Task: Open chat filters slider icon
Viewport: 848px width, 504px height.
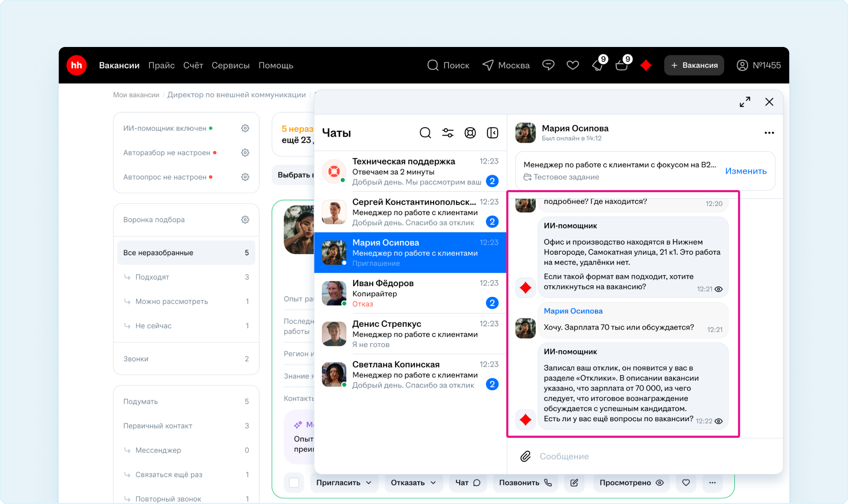Action: tap(447, 133)
